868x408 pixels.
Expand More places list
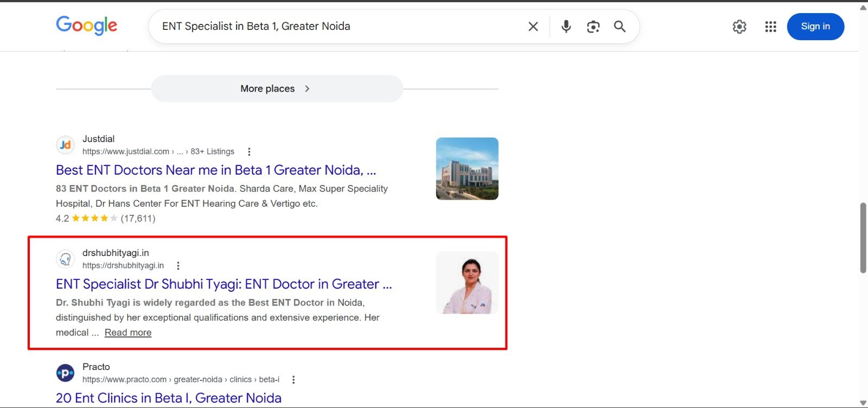pyautogui.click(x=277, y=88)
